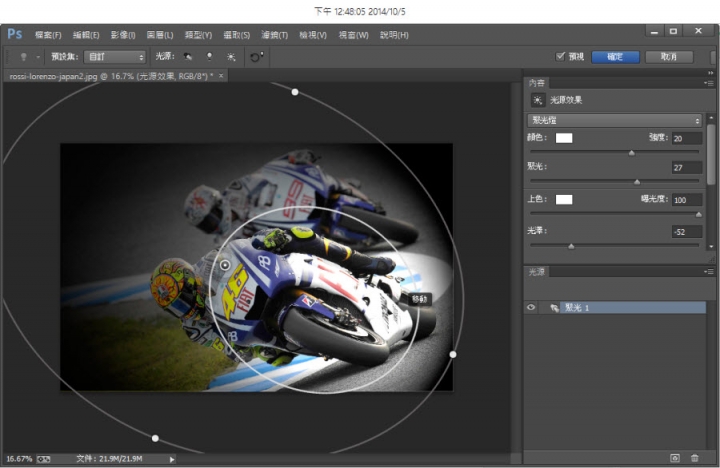This screenshot has height=468, width=720.
Task: Click the Lighting Effects sun icon in properties panel
Action: click(x=538, y=100)
